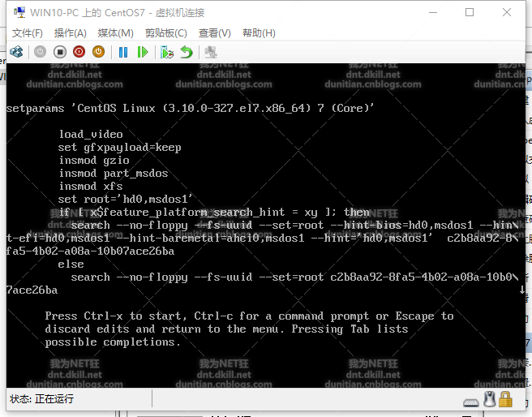The width and height of the screenshot is (532, 417).
Task: Open the 文件(F) menu
Action: pos(28,33)
